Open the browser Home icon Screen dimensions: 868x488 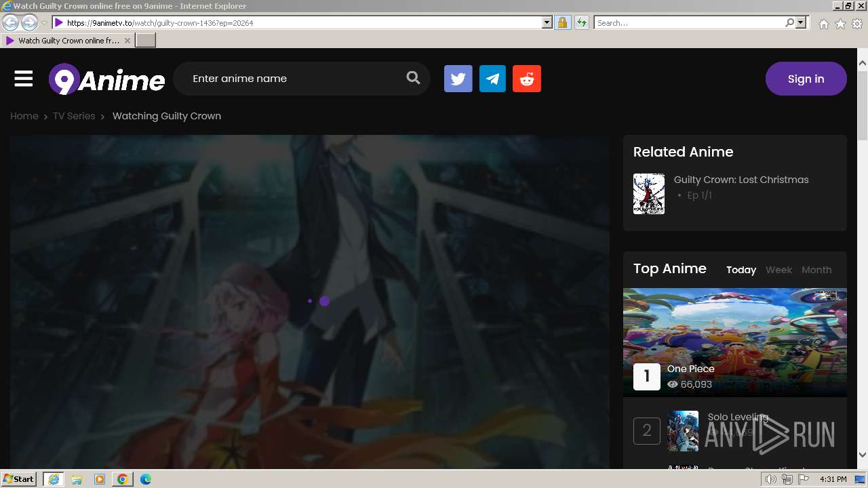click(x=823, y=24)
